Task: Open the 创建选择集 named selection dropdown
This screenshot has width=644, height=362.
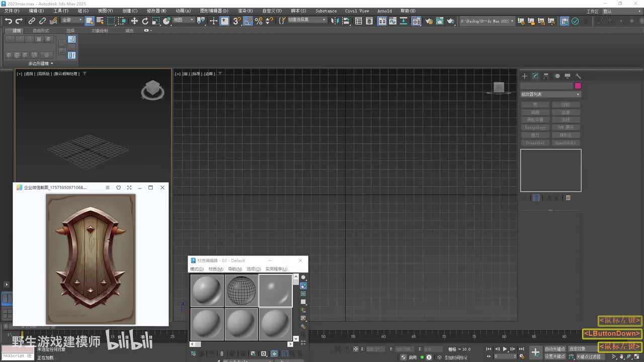Action: 306,20
